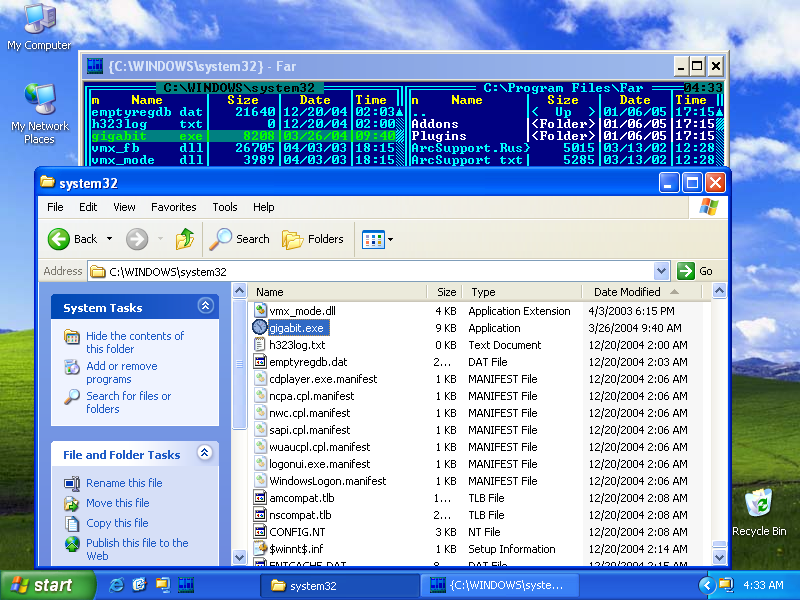Sort file list by Type column header
The image size is (800, 600).
pos(522,292)
